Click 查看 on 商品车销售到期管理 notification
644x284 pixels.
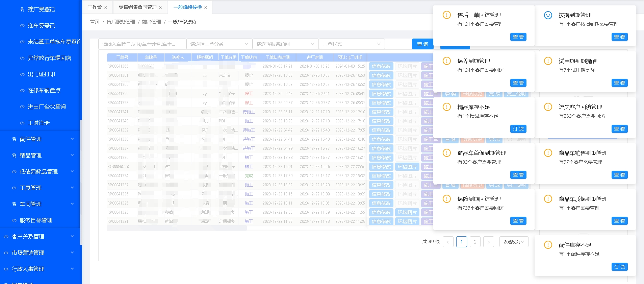click(619, 175)
